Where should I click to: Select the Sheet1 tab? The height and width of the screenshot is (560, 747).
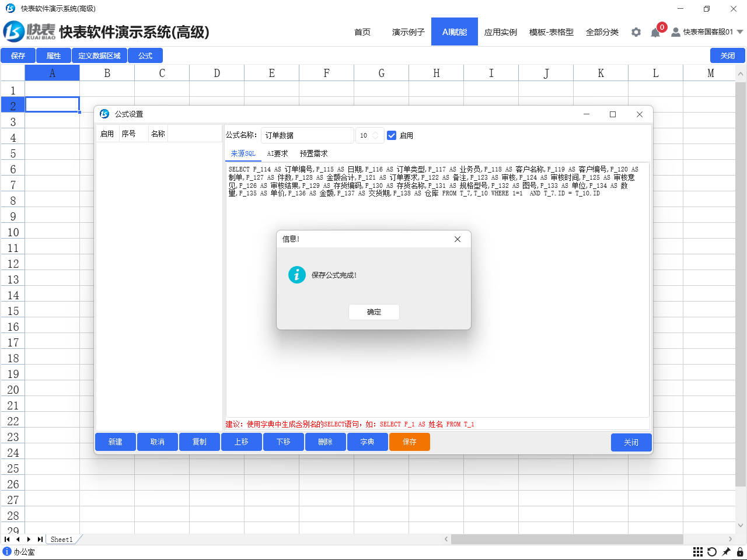[62, 540]
